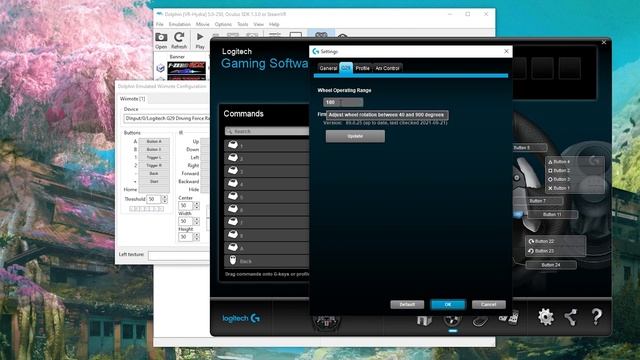Click the Button 11 label on wheel
640x360 pixels.
[552, 214]
